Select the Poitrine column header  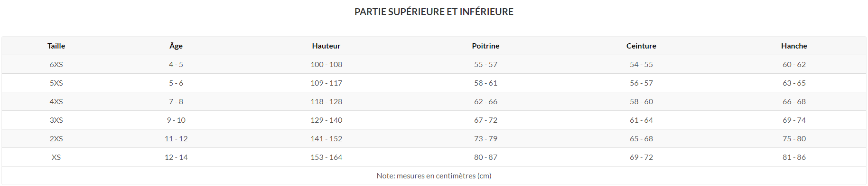tap(485, 46)
